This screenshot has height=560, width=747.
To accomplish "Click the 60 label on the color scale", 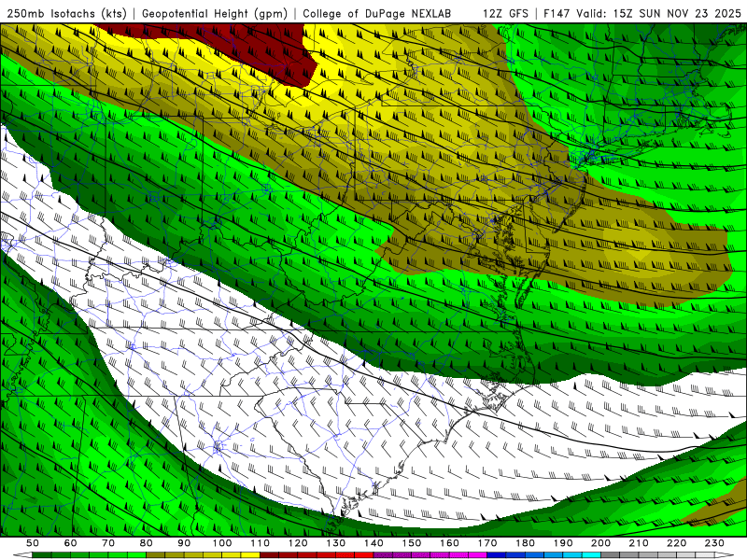I will [x=70, y=543].
